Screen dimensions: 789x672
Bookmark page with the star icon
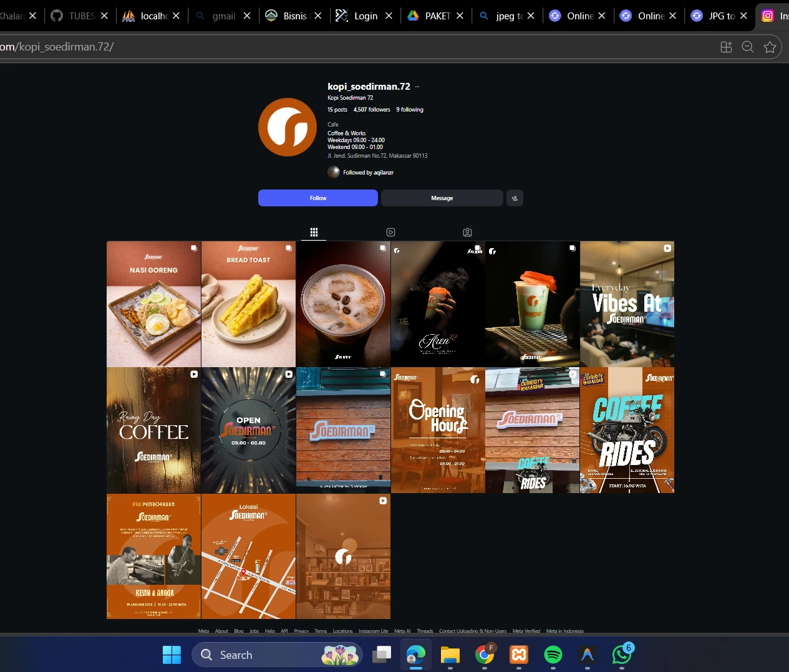[x=770, y=47]
